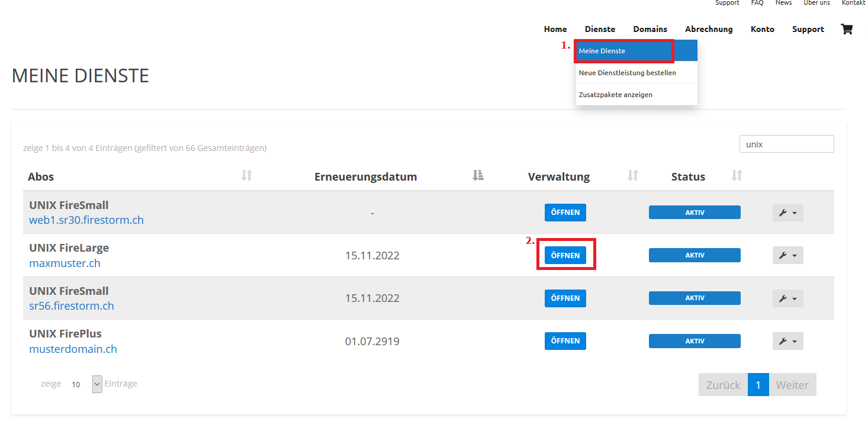Screen dimensions: 868x434
Task: Sort by Erneuerungsdatum column icon
Action: [x=478, y=175]
